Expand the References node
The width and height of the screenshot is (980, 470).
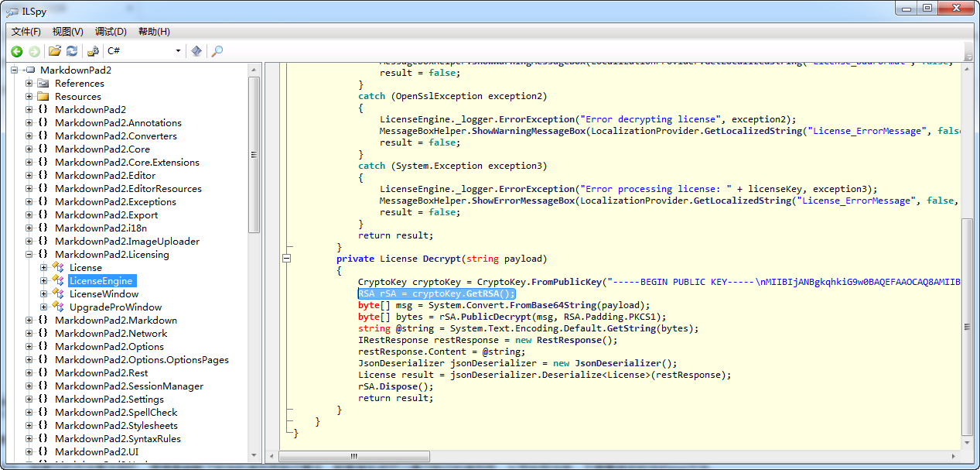pyautogui.click(x=29, y=84)
